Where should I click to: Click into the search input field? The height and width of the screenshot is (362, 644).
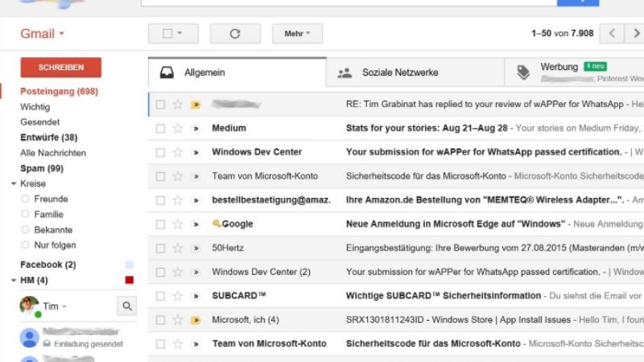point(349,2)
